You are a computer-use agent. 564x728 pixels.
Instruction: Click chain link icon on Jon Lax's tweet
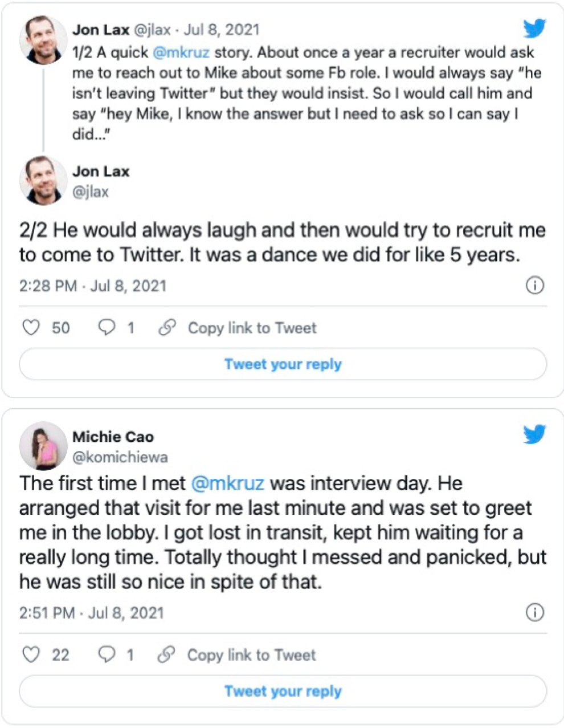167,328
